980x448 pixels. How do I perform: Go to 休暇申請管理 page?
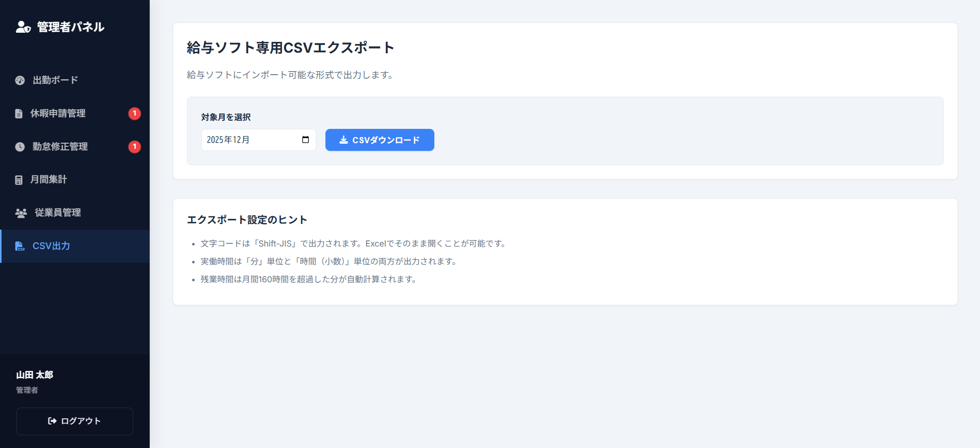click(x=58, y=114)
